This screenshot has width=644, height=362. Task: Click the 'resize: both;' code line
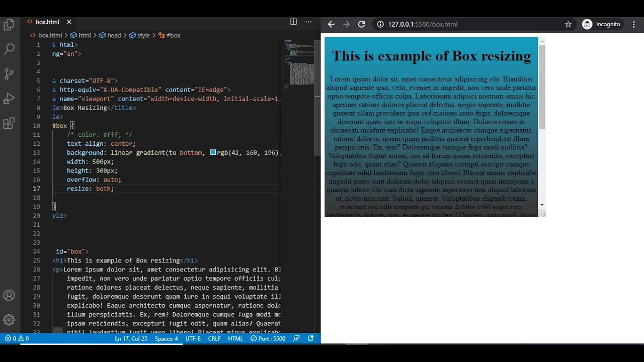pyautogui.click(x=91, y=189)
